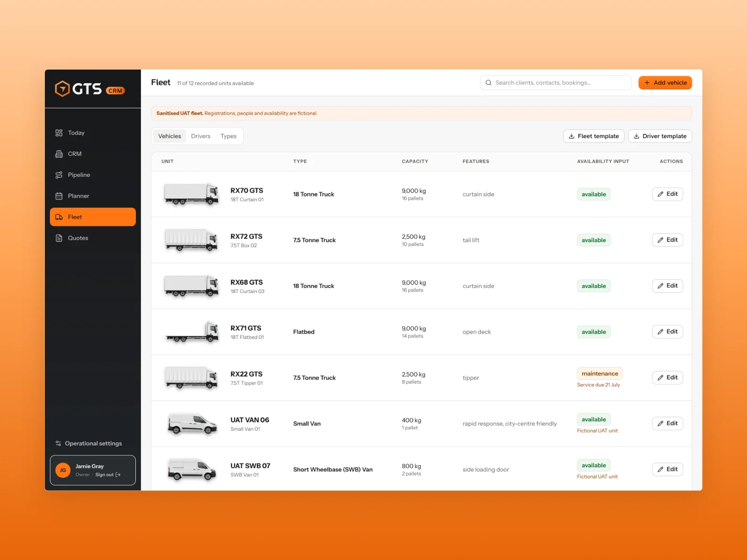Go to Pipeline in the sidebar
Viewport: 747px width, 560px height.
[x=93, y=175]
